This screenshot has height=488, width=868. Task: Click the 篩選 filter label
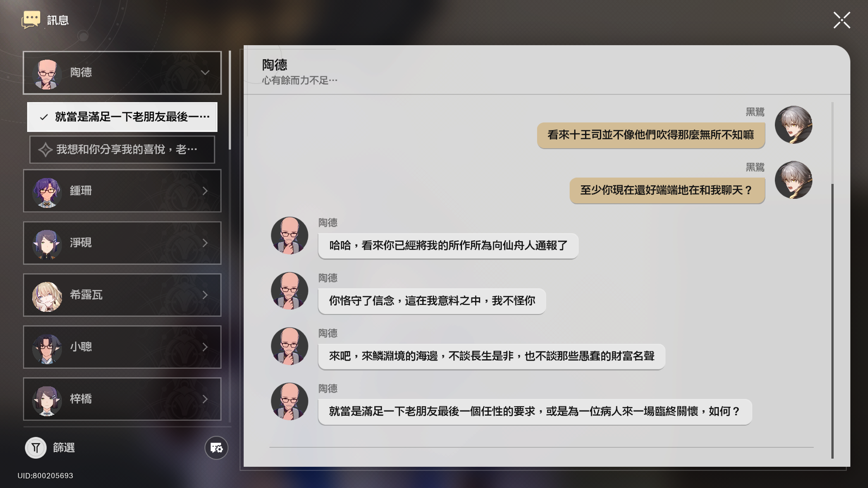click(64, 448)
